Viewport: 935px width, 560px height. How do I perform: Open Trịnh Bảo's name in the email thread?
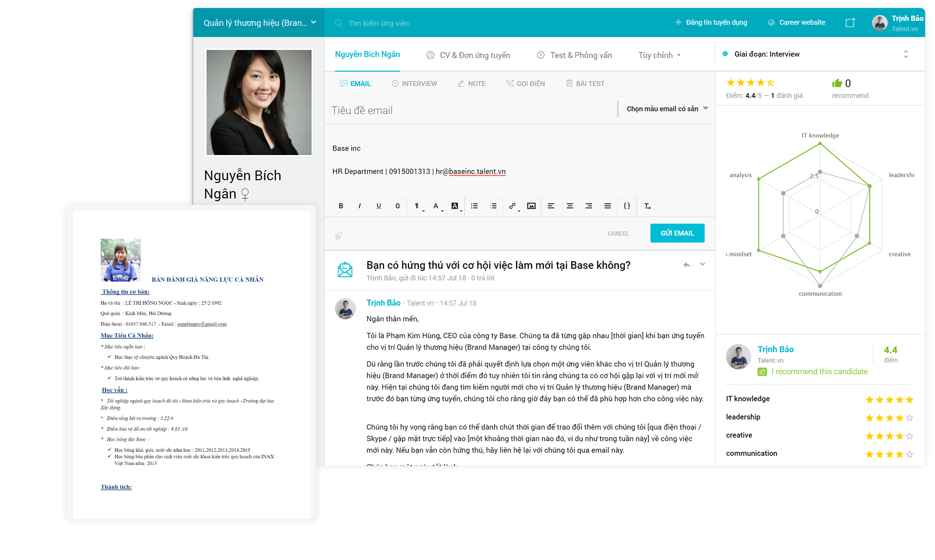point(383,303)
